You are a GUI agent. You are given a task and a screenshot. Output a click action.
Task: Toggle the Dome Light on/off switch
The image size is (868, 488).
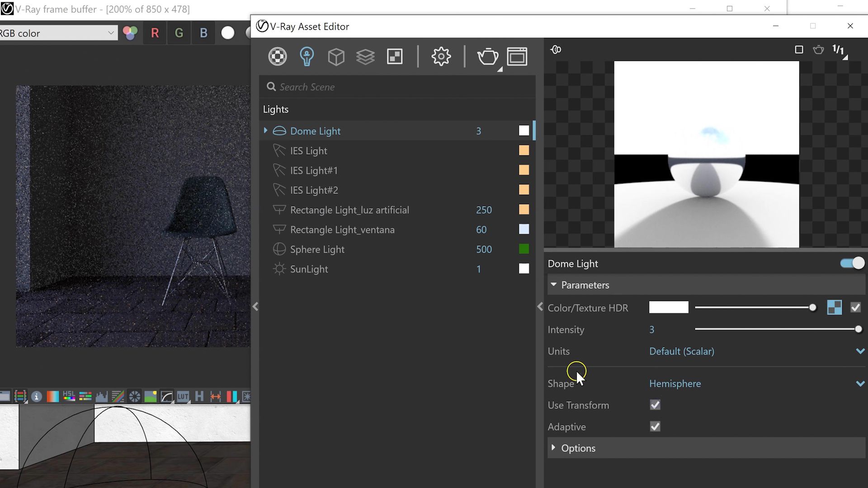click(x=852, y=263)
